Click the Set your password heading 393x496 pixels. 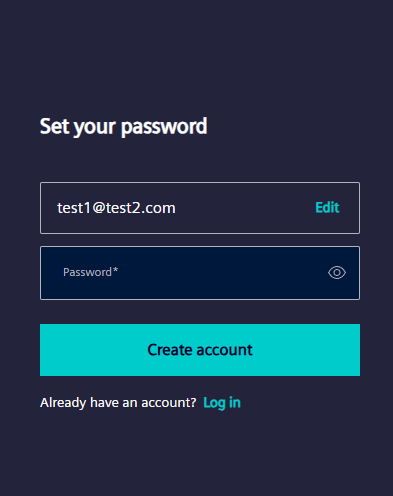tap(123, 127)
